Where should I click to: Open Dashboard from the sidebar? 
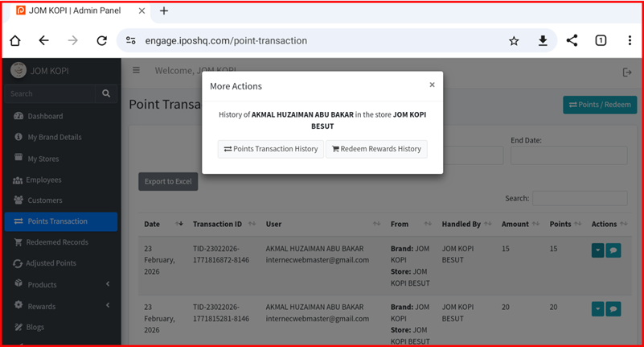tap(45, 116)
